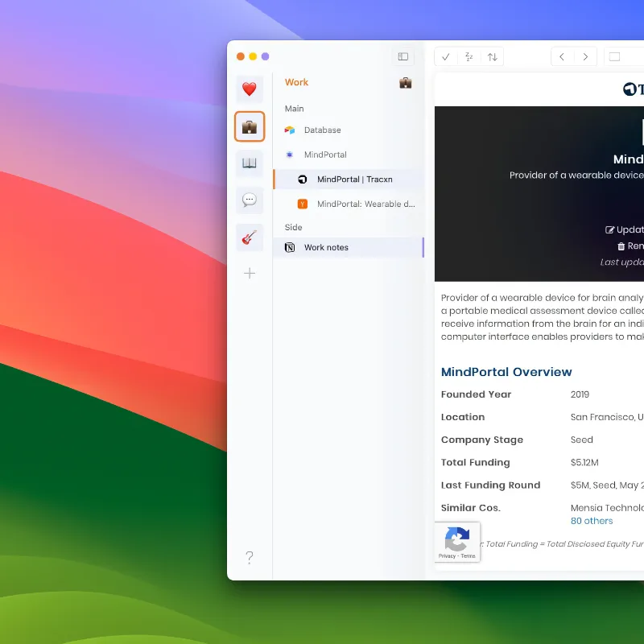Viewport: 644px width, 644px height.
Task: Open the guitar workspace icon
Action: 250,237
